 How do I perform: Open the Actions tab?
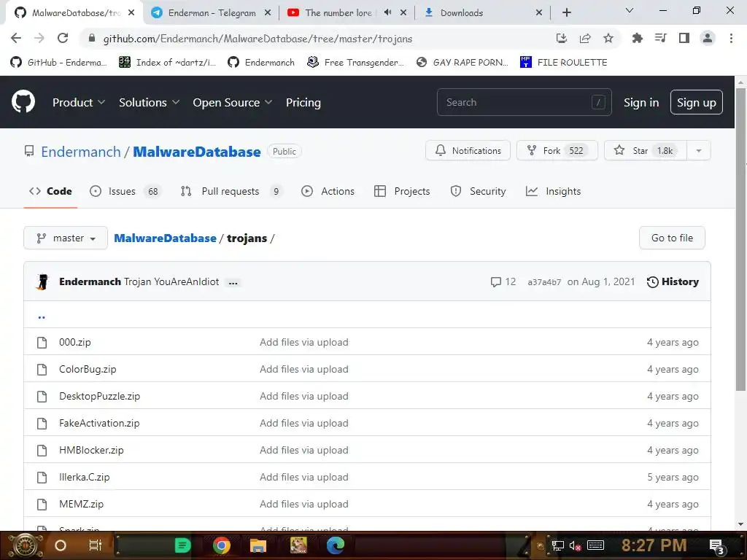328,192
